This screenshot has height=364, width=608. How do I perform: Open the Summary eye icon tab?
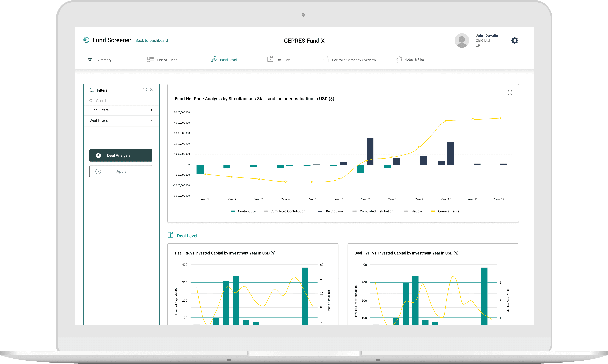(90, 59)
